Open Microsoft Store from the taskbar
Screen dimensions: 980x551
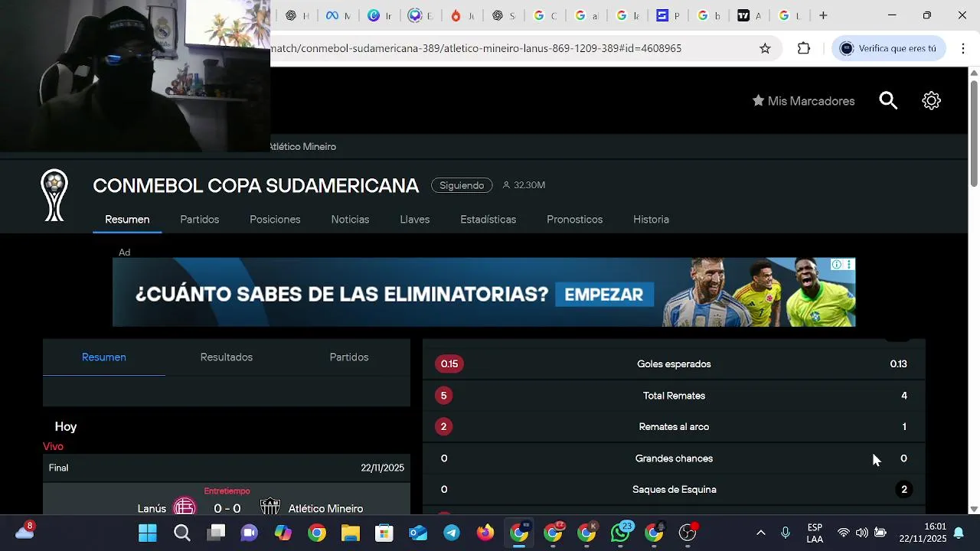(384, 533)
